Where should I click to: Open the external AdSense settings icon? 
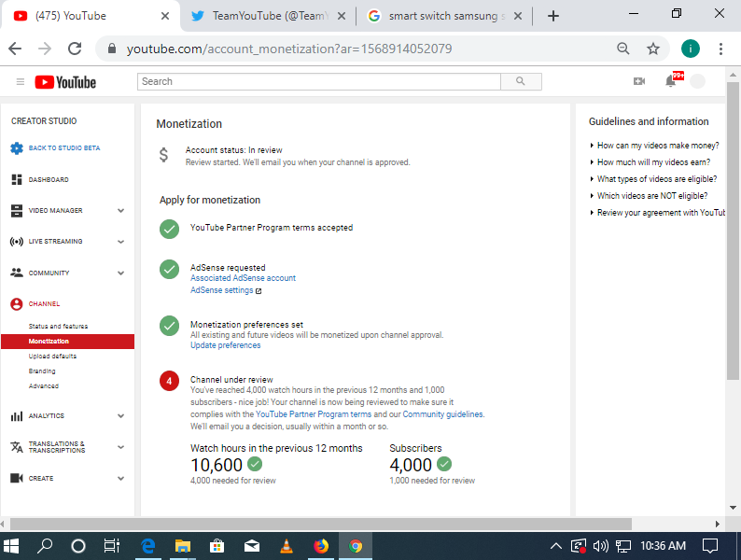(259, 291)
